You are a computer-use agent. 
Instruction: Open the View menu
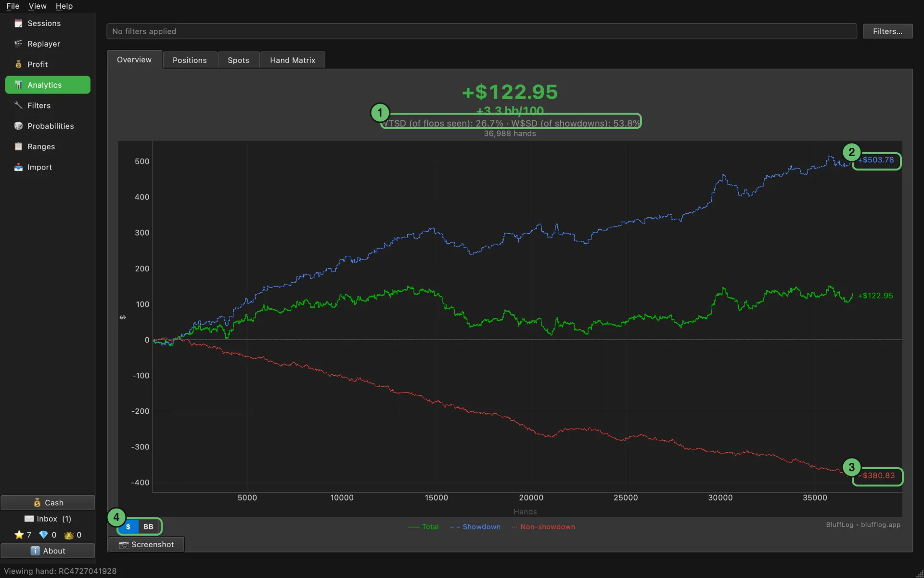click(38, 6)
